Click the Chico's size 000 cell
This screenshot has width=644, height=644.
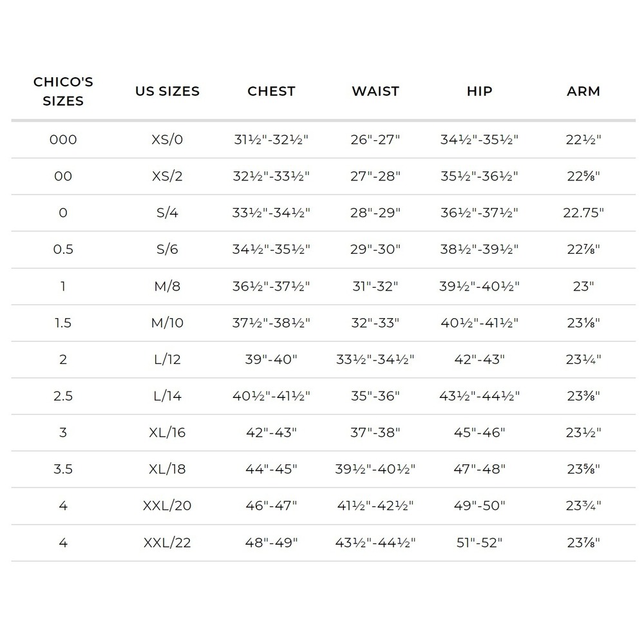(x=63, y=140)
